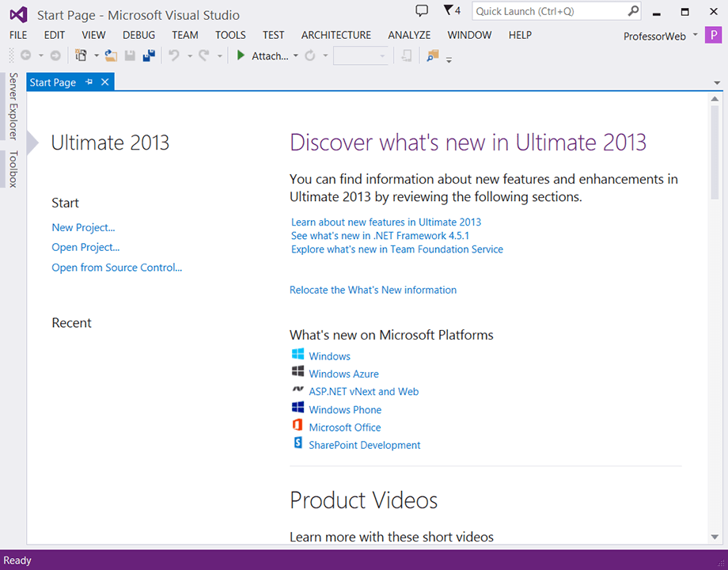
Task: Click the New Project... link
Action: click(x=83, y=228)
